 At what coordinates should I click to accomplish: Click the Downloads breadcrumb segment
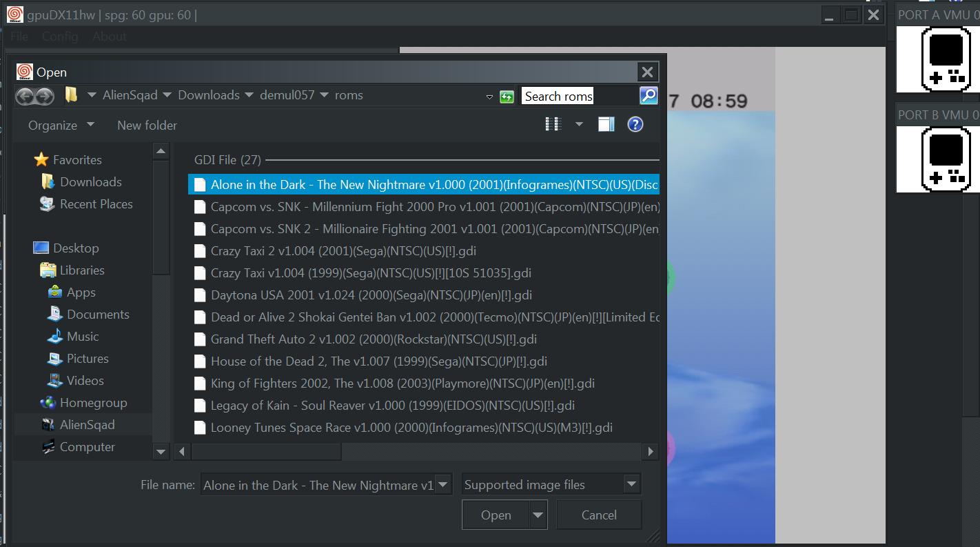pyautogui.click(x=209, y=95)
